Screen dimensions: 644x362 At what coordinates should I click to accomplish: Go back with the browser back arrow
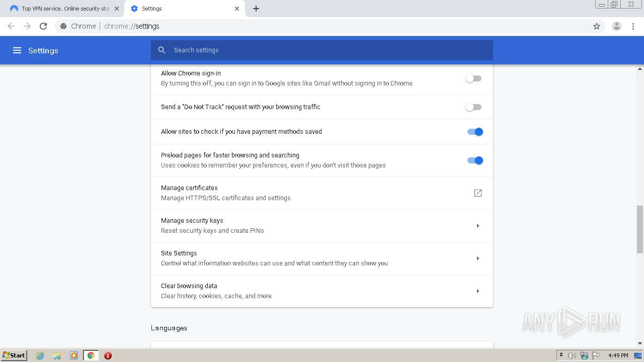pyautogui.click(x=11, y=26)
